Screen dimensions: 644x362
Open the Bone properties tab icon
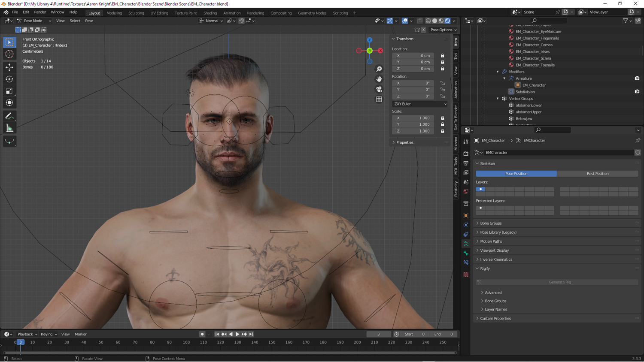[x=466, y=253]
